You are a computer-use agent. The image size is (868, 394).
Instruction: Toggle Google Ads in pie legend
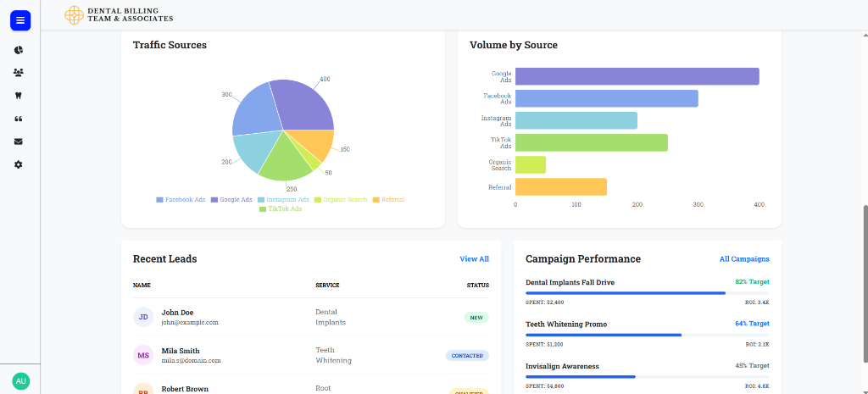coord(231,200)
